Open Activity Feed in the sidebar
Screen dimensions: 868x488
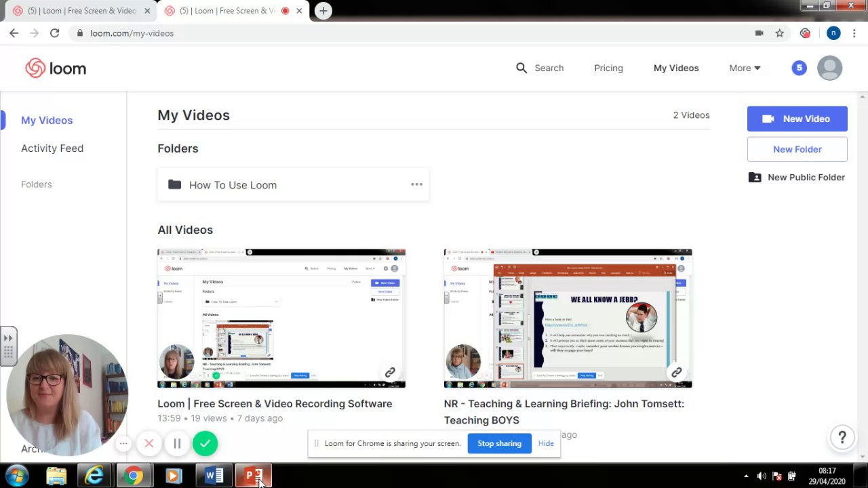pyautogui.click(x=52, y=148)
